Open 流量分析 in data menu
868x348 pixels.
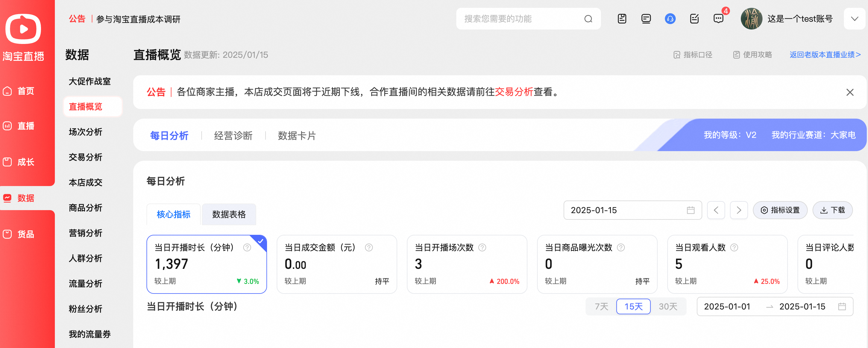[x=85, y=283]
